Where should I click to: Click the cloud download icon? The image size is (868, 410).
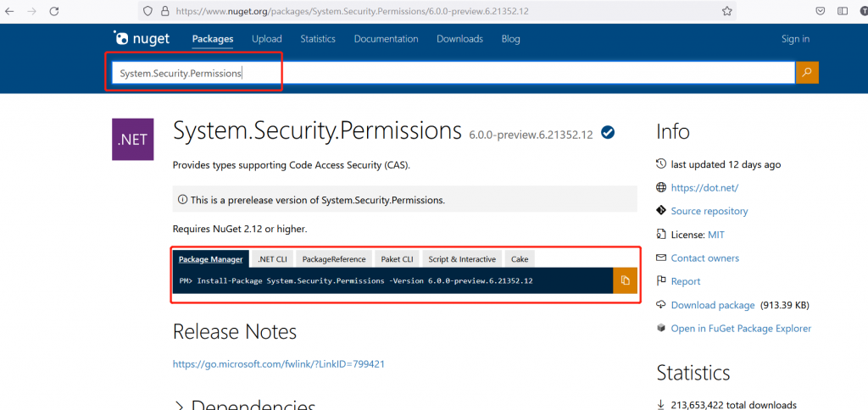[x=661, y=305]
